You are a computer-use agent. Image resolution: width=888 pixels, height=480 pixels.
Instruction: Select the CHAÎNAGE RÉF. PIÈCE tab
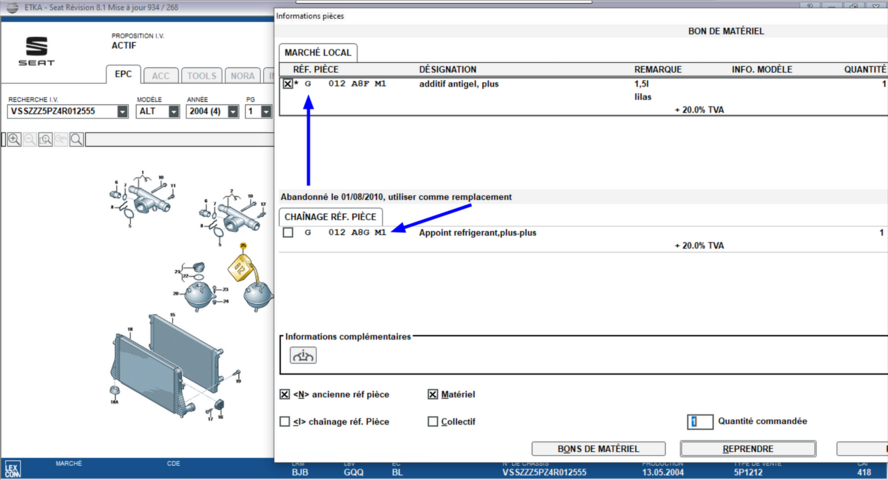pyautogui.click(x=330, y=217)
